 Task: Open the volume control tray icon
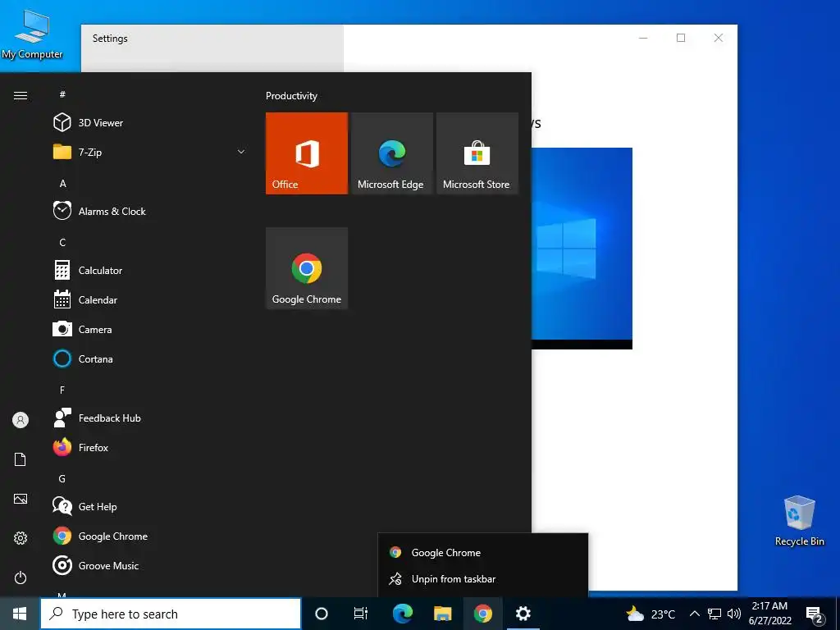click(x=734, y=614)
